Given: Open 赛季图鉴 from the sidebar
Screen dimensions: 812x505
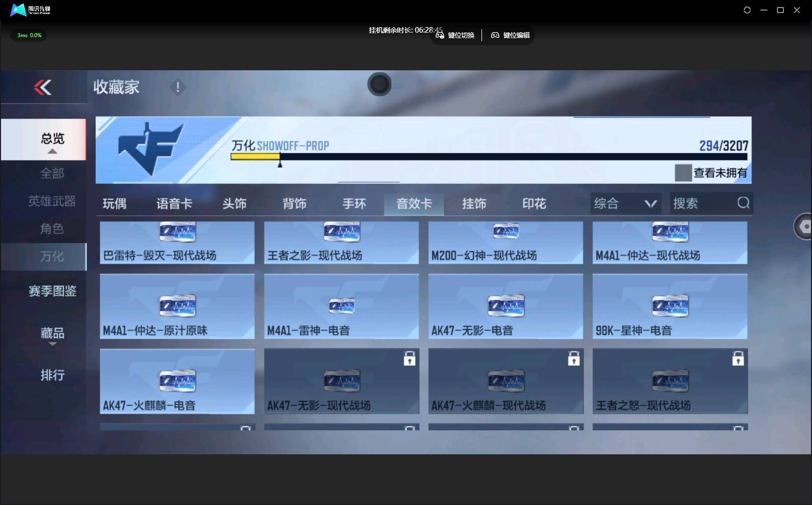Looking at the screenshot, I should click(x=52, y=291).
